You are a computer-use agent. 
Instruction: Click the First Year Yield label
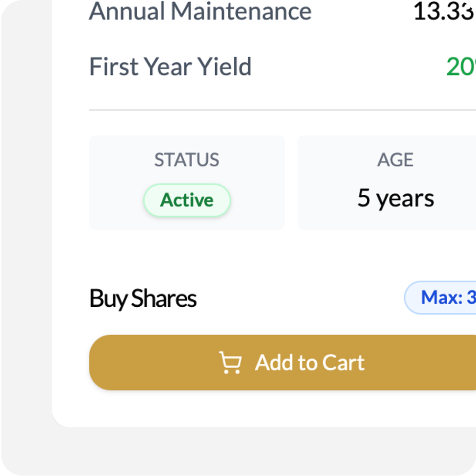(170, 67)
